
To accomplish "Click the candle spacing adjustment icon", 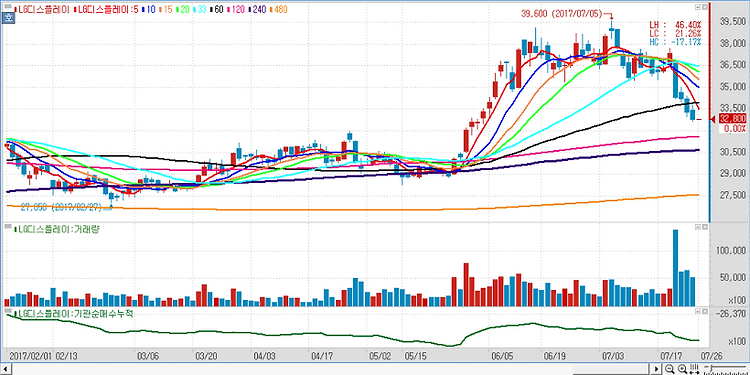I will click(x=694, y=369).
